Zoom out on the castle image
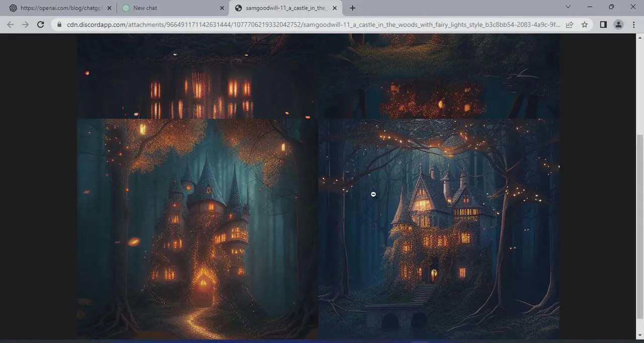The width and height of the screenshot is (644, 343). [373, 194]
